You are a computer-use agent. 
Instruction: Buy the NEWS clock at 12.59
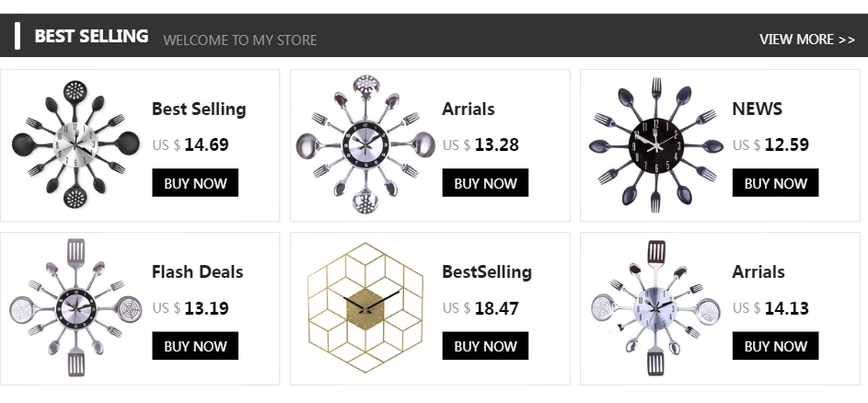click(x=775, y=183)
